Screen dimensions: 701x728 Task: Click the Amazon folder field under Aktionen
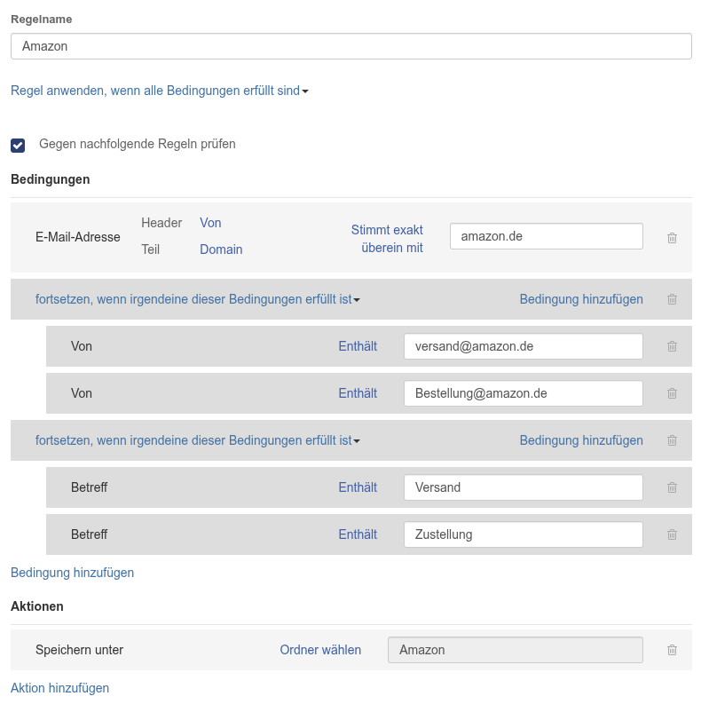coord(516,650)
